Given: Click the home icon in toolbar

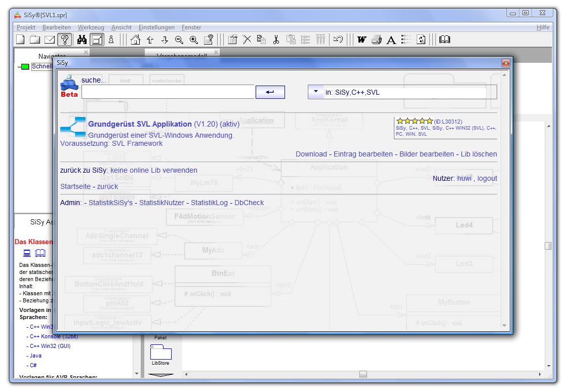Looking at the screenshot, I should pyautogui.click(x=136, y=40).
